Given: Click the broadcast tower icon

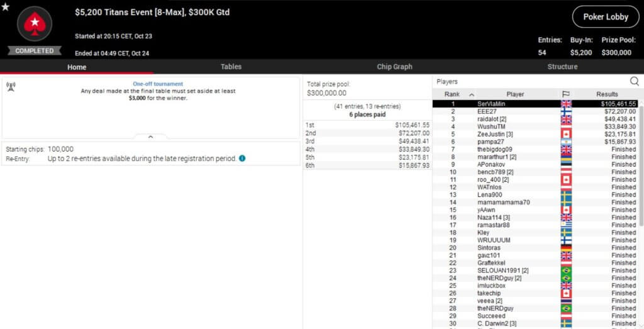Looking at the screenshot, I should tap(11, 87).
